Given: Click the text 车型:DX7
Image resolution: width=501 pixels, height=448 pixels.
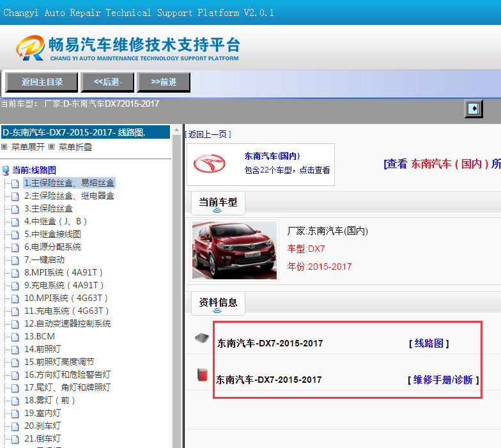Looking at the screenshot, I should click(x=305, y=249).
